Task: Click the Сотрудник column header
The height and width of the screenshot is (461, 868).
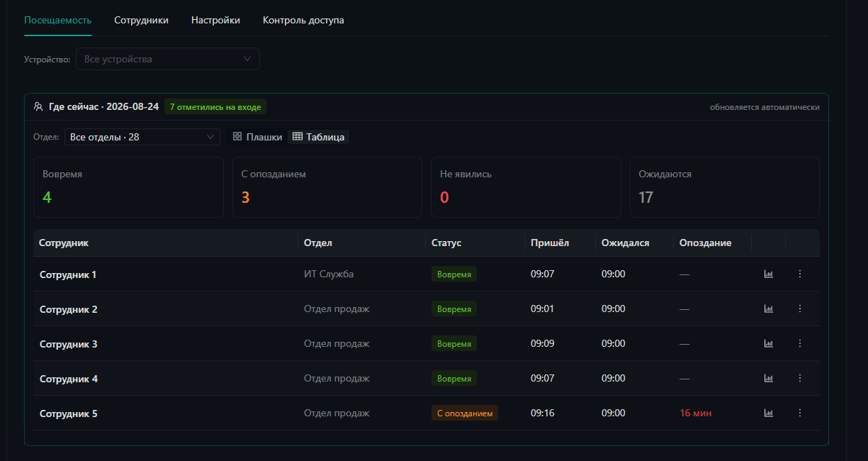Action: point(166,243)
